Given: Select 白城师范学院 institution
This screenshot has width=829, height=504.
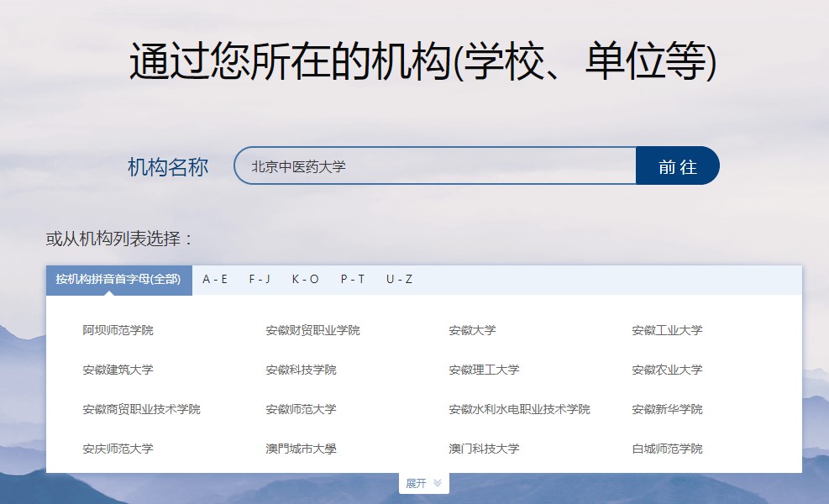Looking at the screenshot, I should point(667,449).
